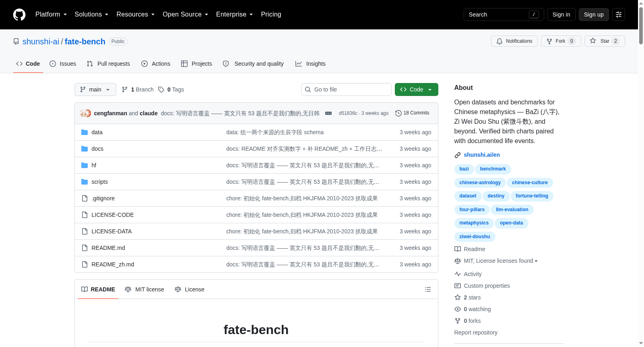Screen dimensions: 644x347
Task: Switch to the Issues tab
Action: click(x=63, y=64)
